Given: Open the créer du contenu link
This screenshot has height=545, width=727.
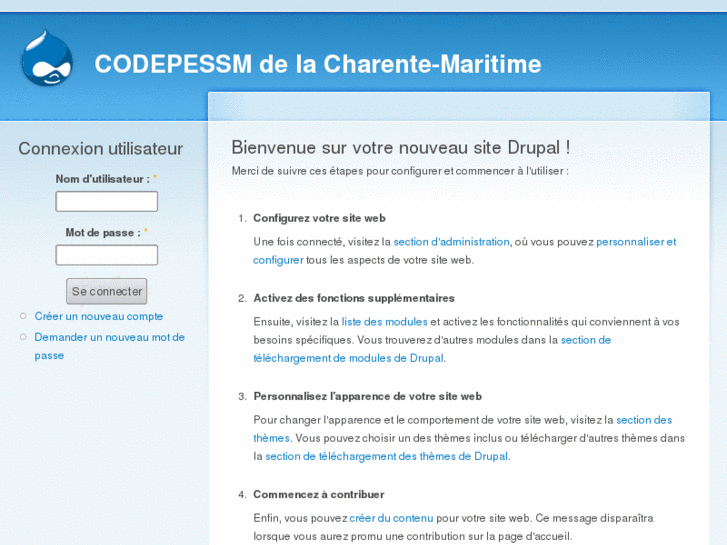Looking at the screenshot, I should coord(391,518).
